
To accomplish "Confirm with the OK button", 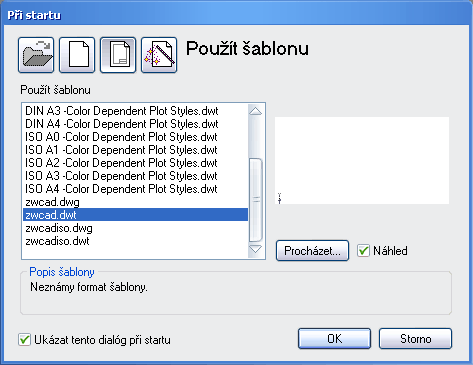I will click(334, 339).
